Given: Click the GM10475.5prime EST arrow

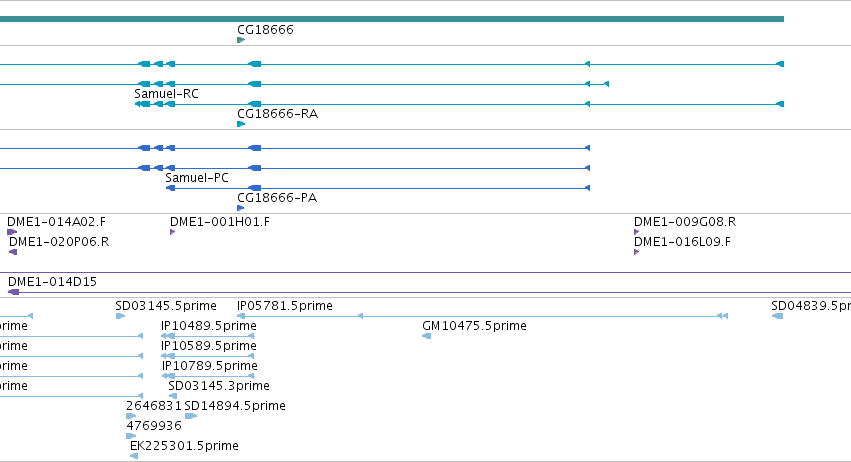Looking at the screenshot, I should (x=427, y=336).
